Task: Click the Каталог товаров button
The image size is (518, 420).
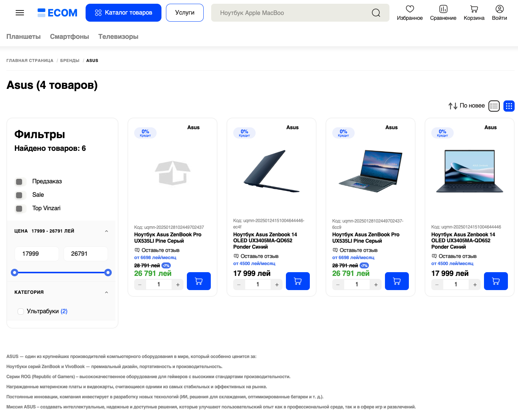Action: pos(123,13)
